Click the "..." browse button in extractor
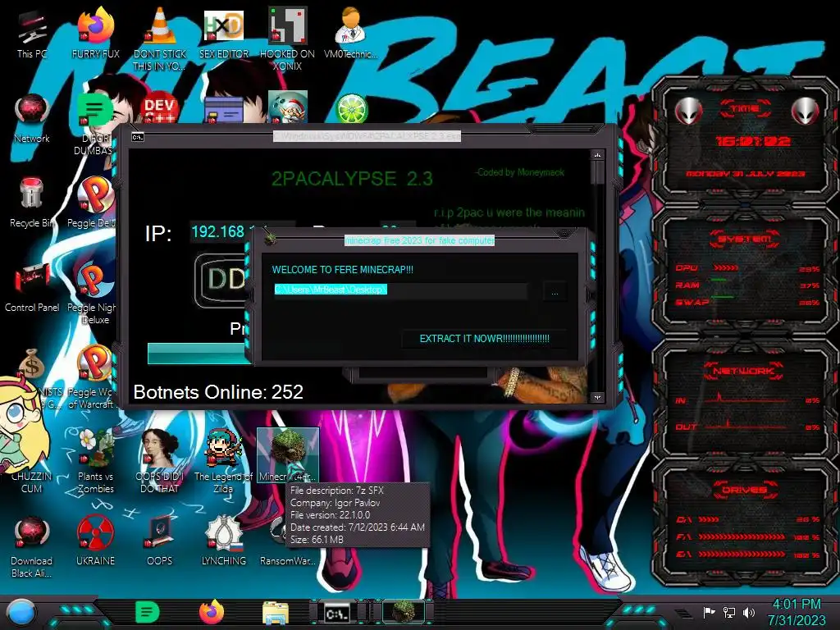840x630 pixels. pyautogui.click(x=555, y=293)
